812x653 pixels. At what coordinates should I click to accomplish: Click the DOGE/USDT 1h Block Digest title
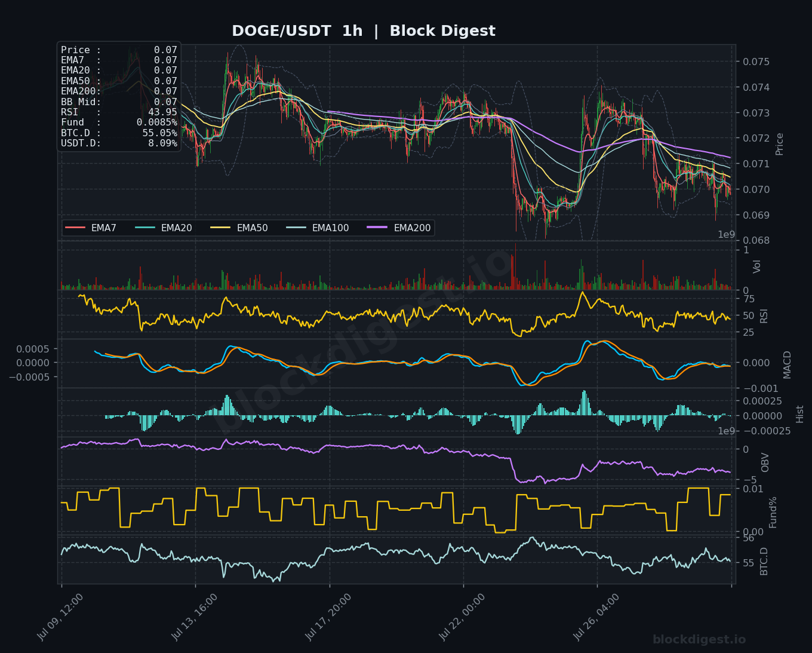click(363, 31)
